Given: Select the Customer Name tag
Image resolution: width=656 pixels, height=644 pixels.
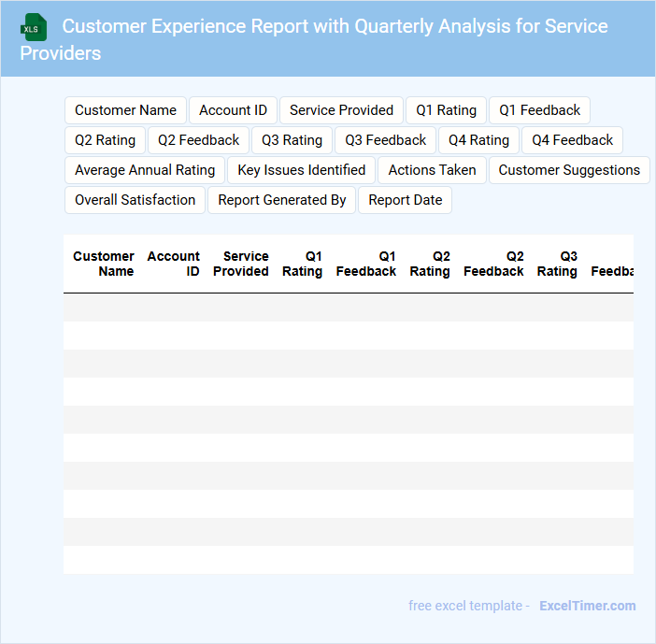Looking at the screenshot, I should [x=125, y=110].
